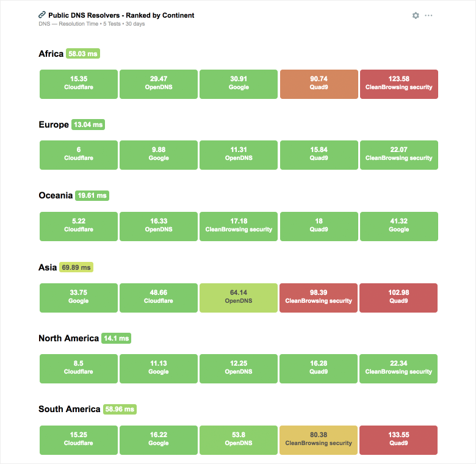Open widget settings via the gear icon

(x=416, y=15)
